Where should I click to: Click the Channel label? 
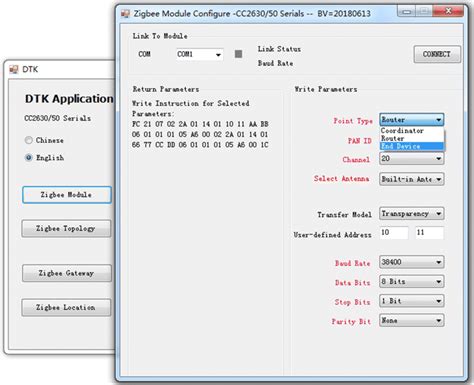point(356,160)
